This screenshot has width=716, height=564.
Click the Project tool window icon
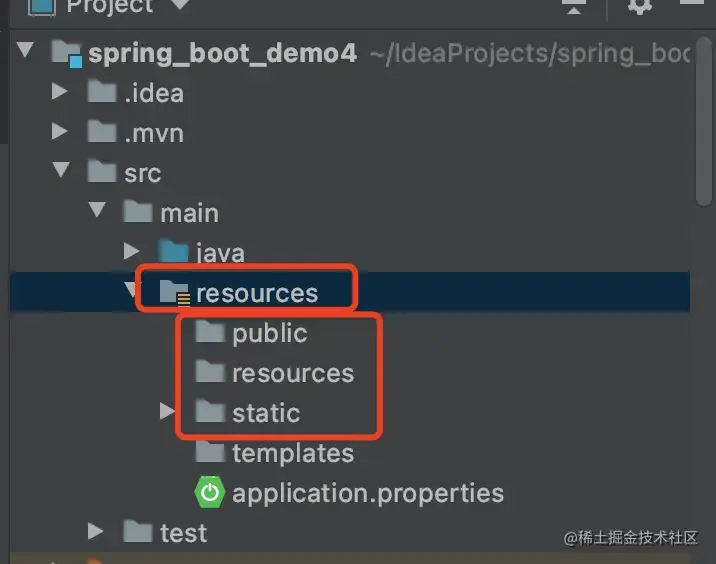(42, 8)
